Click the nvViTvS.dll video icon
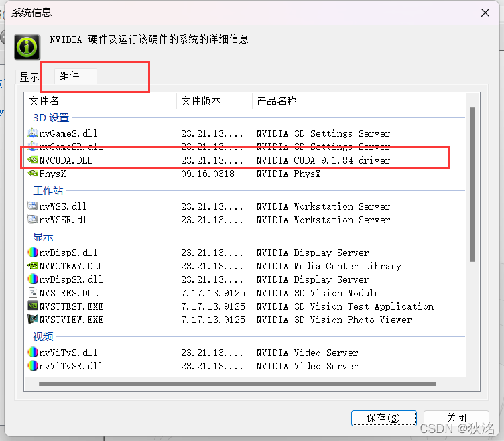Screen dimensions: 504x441 (x=33, y=353)
